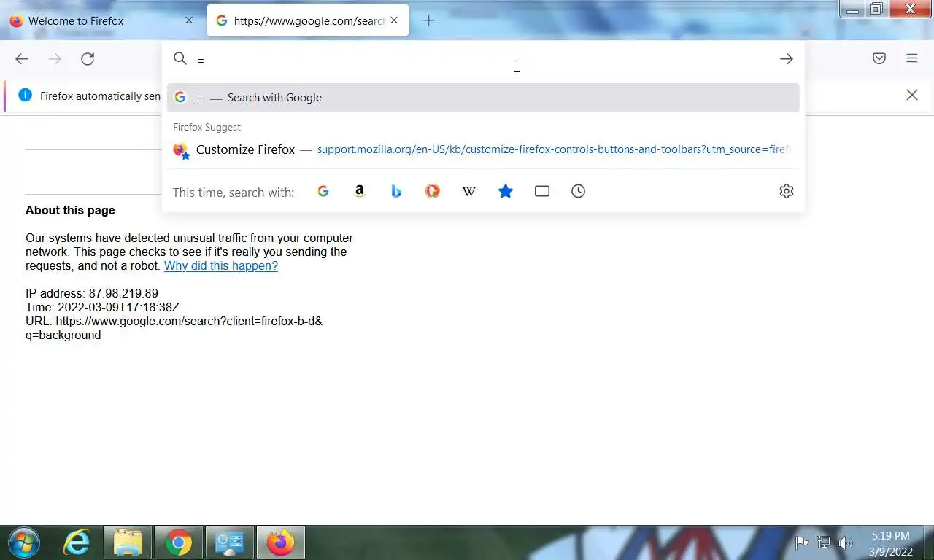934x560 pixels.
Task: Click inside the address bar input
Action: (x=482, y=59)
